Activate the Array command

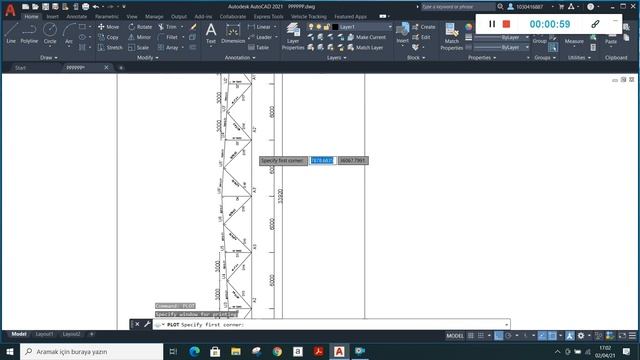[x=168, y=47]
